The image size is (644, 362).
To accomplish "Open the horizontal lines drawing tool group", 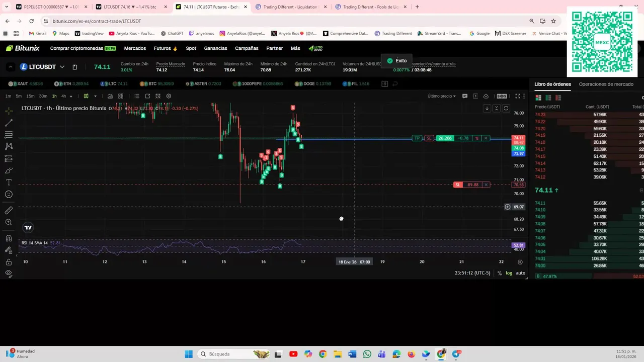I will (x=9, y=135).
